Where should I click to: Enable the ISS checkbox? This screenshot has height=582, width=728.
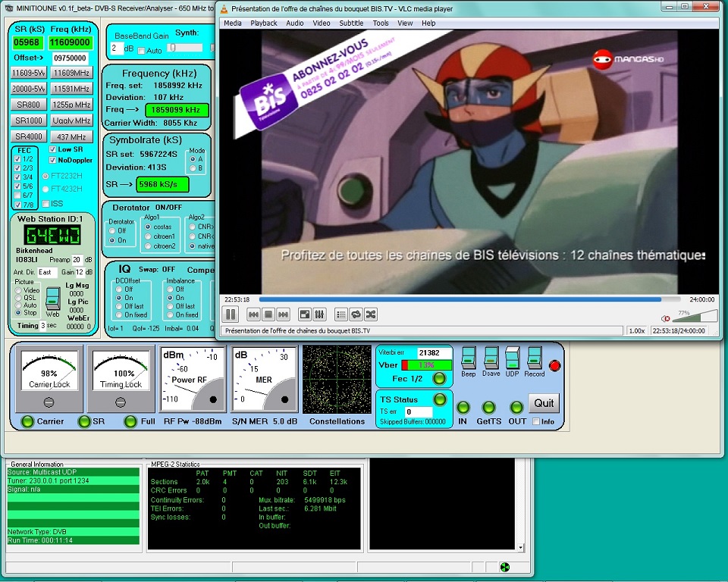point(45,204)
